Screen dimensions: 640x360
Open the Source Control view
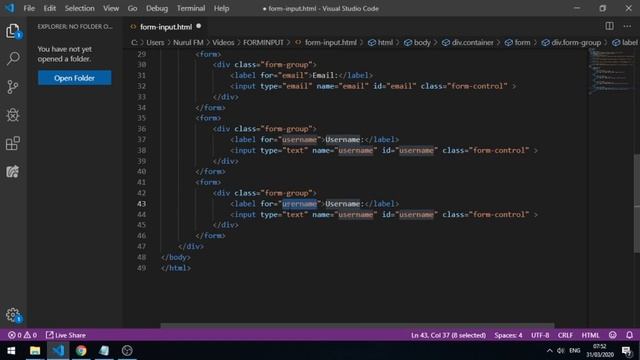[13, 87]
